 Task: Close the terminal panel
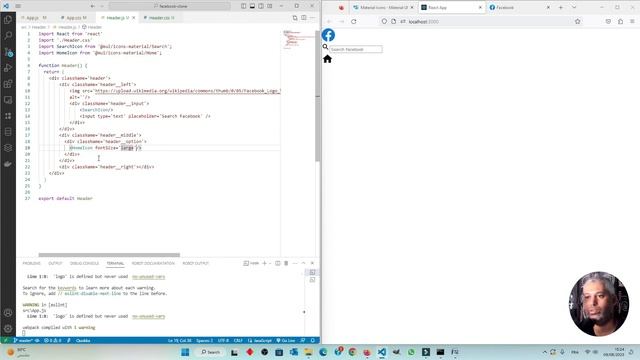coord(312,263)
